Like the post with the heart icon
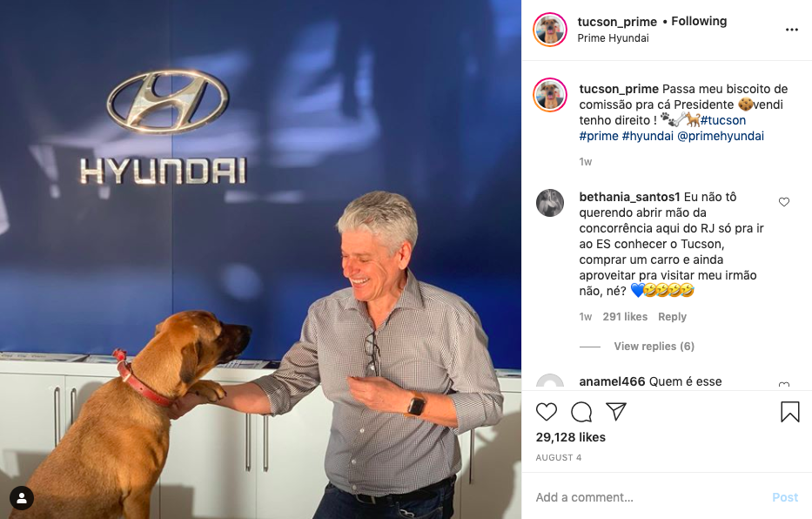Screen dimensions: 812x519 [546, 412]
